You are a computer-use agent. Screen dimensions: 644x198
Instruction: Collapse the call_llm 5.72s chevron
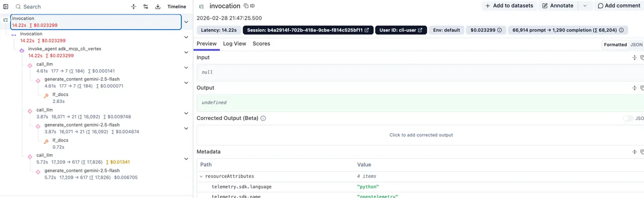[x=186, y=158]
